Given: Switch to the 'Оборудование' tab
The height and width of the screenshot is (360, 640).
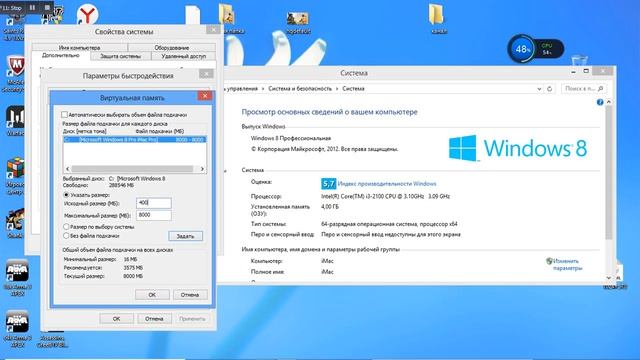Looking at the screenshot, I should [171, 47].
